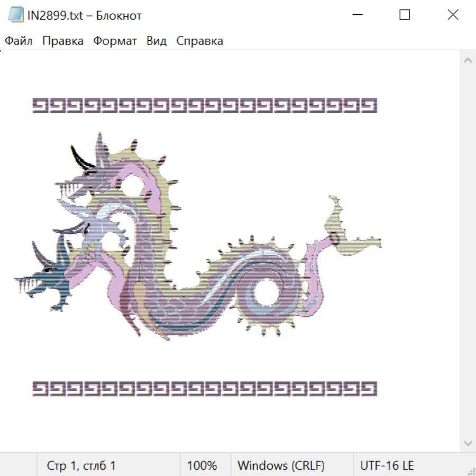Click the 'Стр 1, стлб 1' status field
The width and height of the screenshot is (476, 476).
[81, 465]
